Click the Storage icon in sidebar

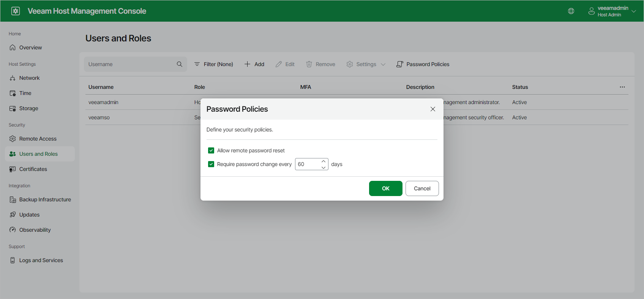click(13, 108)
